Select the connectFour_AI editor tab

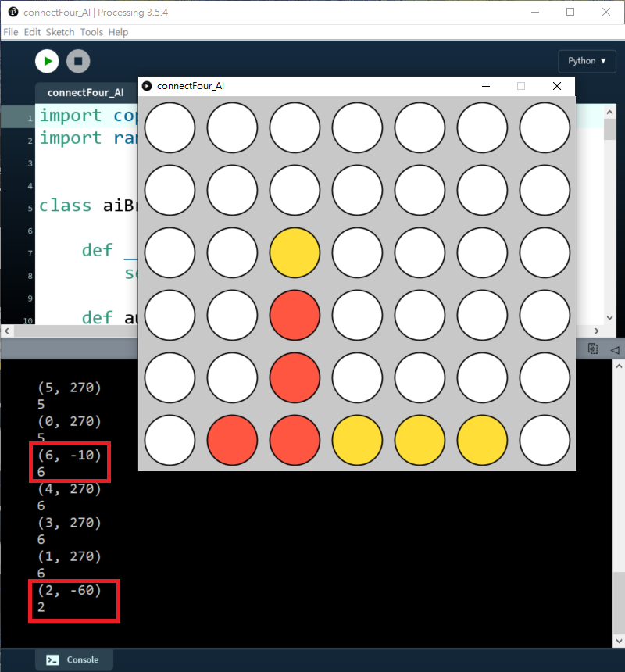85,92
